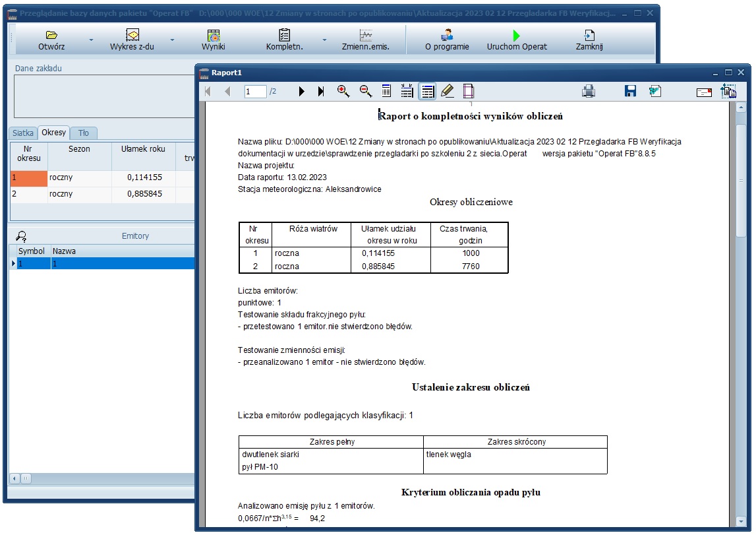Screen dimensions: 756x535
Task: Click the emitters search magnifier icon
Action: click(22, 236)
